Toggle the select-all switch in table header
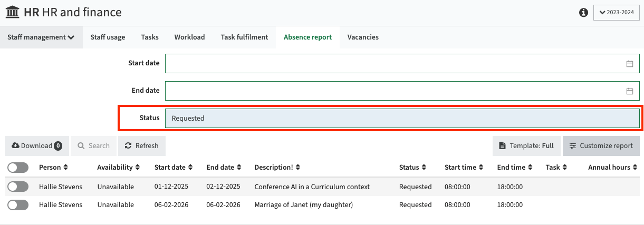 (x=18, y=168)
